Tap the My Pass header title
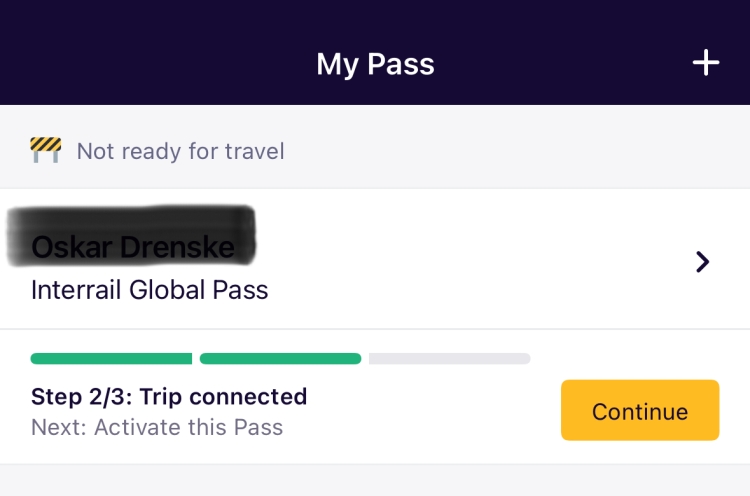 375,64
